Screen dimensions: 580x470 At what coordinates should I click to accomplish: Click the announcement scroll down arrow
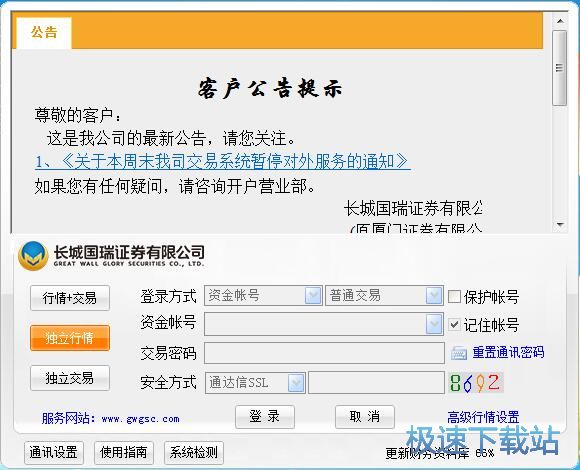pos(560,224)
